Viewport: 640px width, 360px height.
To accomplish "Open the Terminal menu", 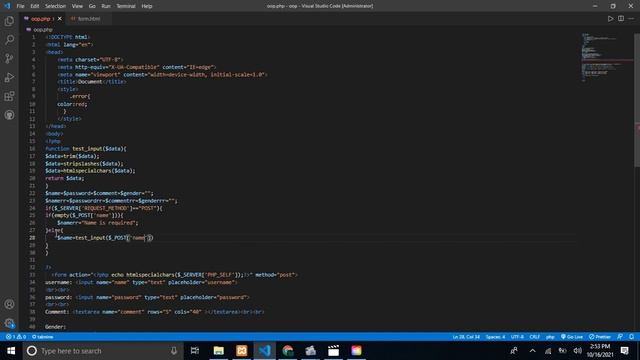I will click(x=126, y=6).
